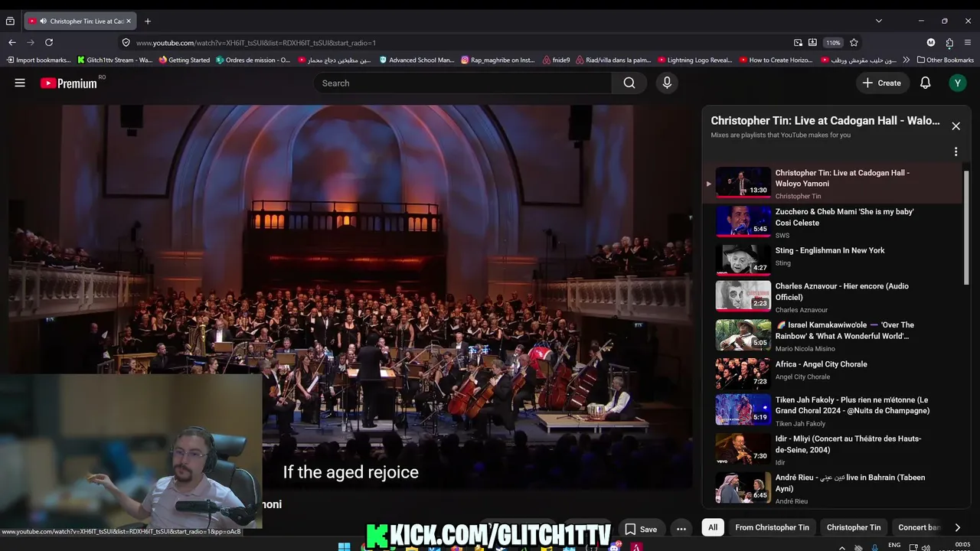Install site as app icon in address bar
This screenshot has width=980, height=551.
(812, 43)
